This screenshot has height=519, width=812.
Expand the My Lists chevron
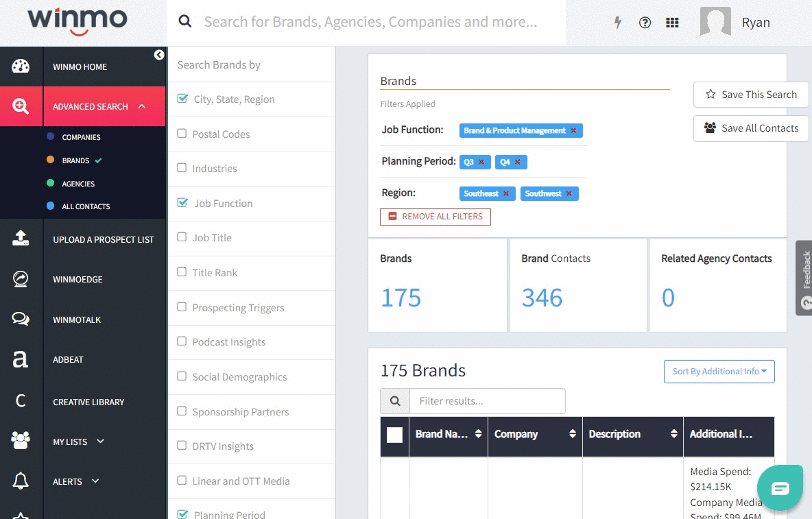100,442
